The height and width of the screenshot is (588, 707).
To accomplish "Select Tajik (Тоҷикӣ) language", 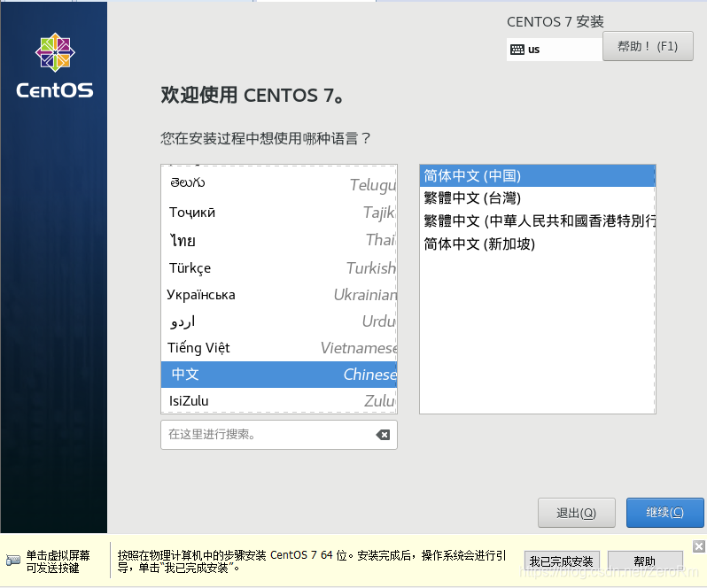I will click(279, 213).
